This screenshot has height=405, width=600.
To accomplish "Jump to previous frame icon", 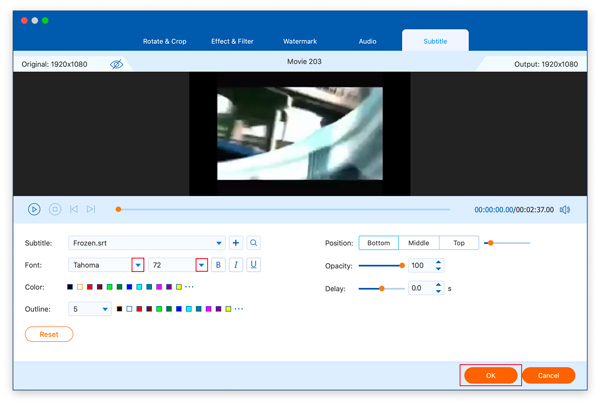I will [x=74, y=209].
